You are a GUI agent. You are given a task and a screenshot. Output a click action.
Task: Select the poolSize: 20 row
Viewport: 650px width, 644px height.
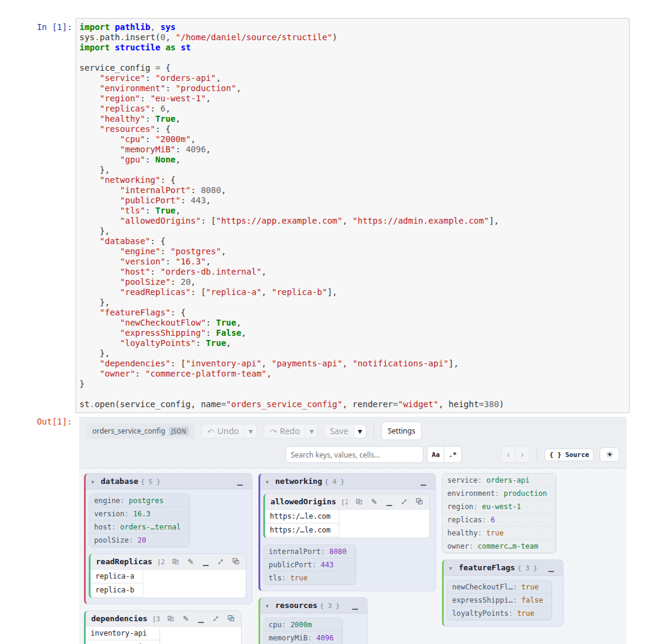139,540
